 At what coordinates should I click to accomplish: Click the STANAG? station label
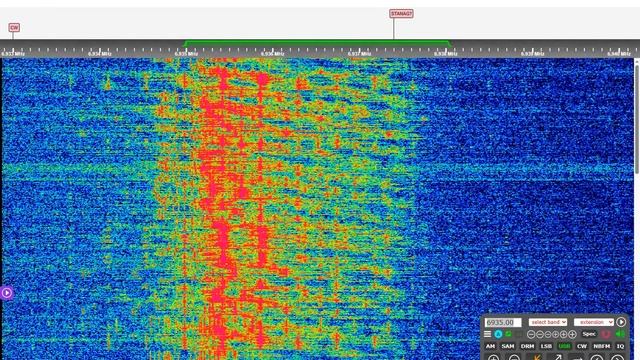point(401,14)
